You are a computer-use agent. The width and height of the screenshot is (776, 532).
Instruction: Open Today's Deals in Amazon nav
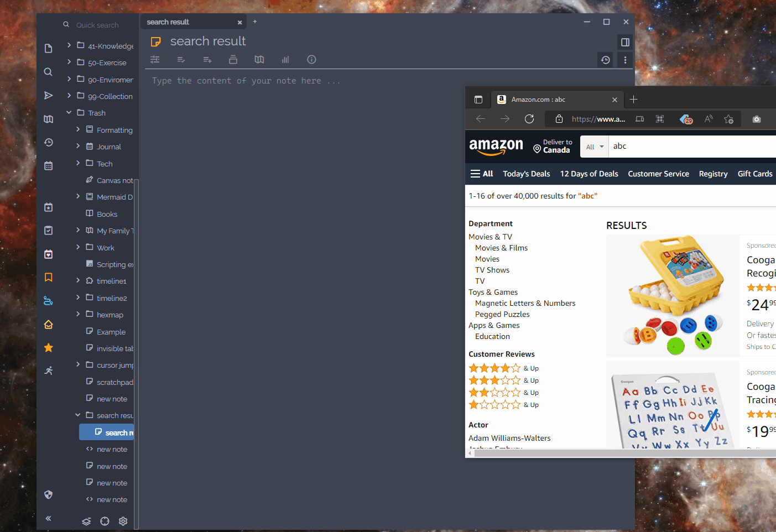(527, 174)
